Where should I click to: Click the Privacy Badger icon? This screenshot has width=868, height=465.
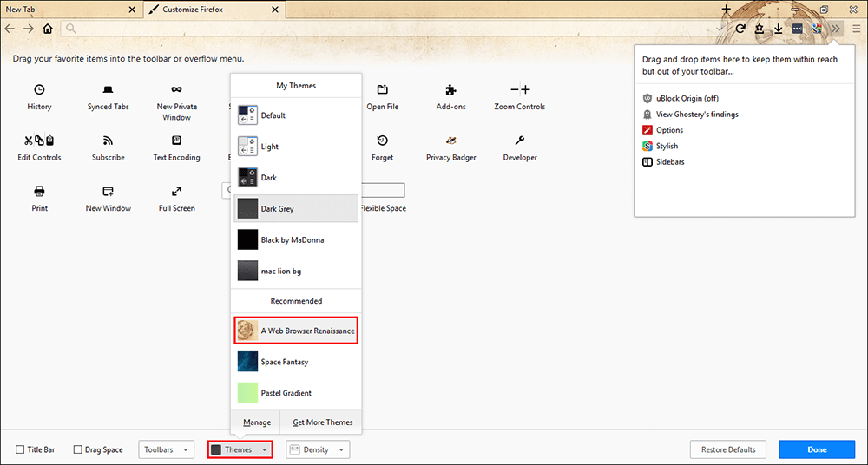[x=451, y=140]
